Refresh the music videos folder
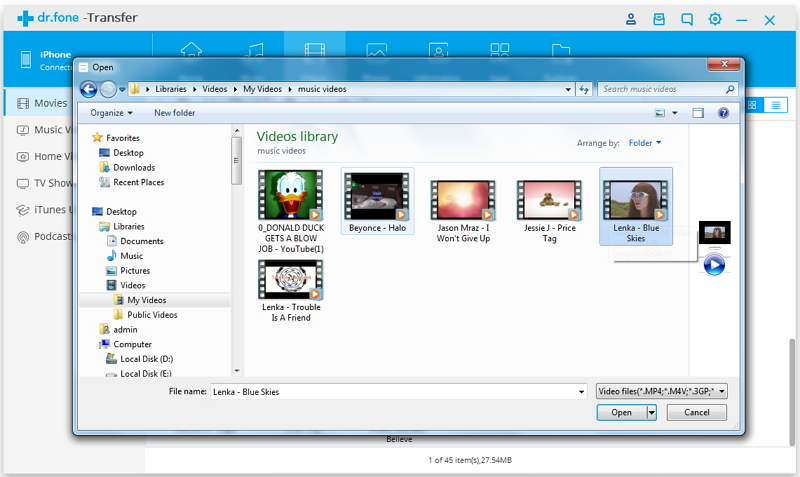Image resolution: width=800 pixels, height=477 pixels. point(584,89)
